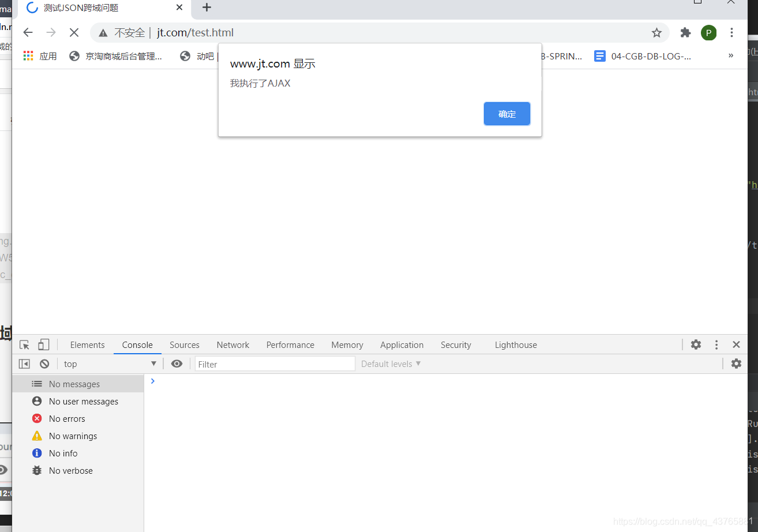Switch to the Memory tab

coord(347,345)
